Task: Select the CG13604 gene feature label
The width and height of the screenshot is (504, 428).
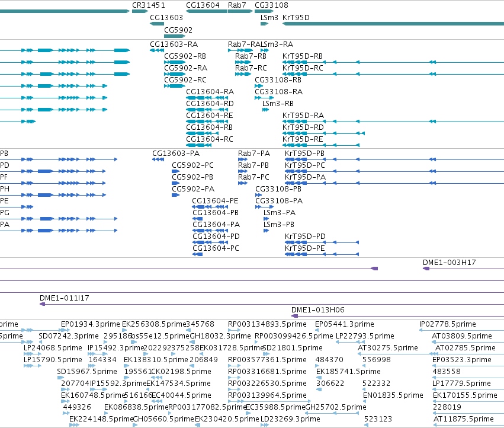Action: (x=203, y=5)
